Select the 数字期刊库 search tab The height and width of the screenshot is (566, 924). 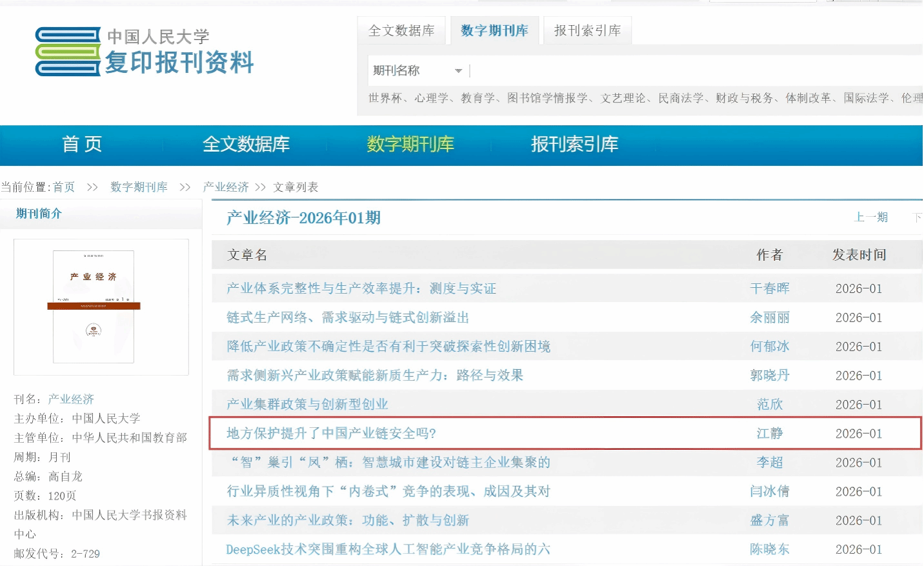(494, 30)
